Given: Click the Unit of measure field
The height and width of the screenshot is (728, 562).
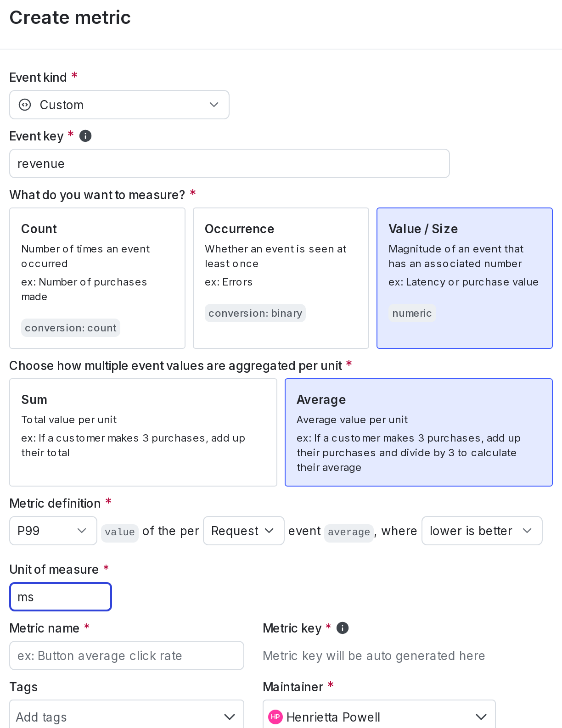Looking at the screenshot, I should click(x=61, y=597).
